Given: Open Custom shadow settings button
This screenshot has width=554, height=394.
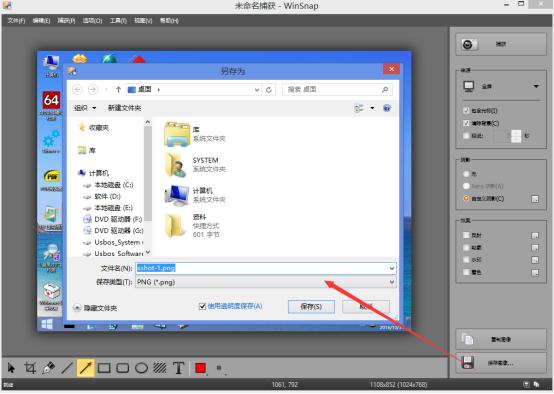Looking at the screenshot, I should coord(535,199).
